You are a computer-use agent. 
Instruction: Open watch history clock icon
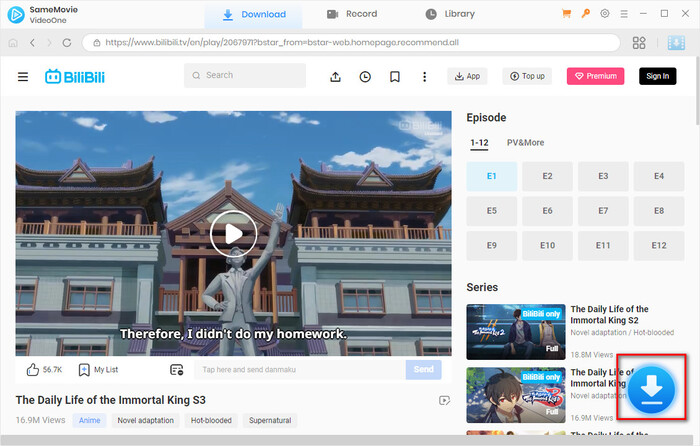pos(365,77)
